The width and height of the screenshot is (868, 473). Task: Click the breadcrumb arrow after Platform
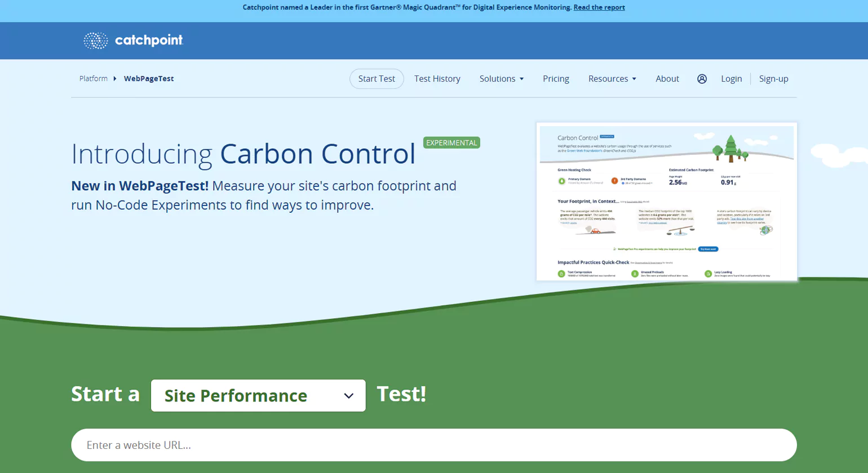[x=114, y=79]
